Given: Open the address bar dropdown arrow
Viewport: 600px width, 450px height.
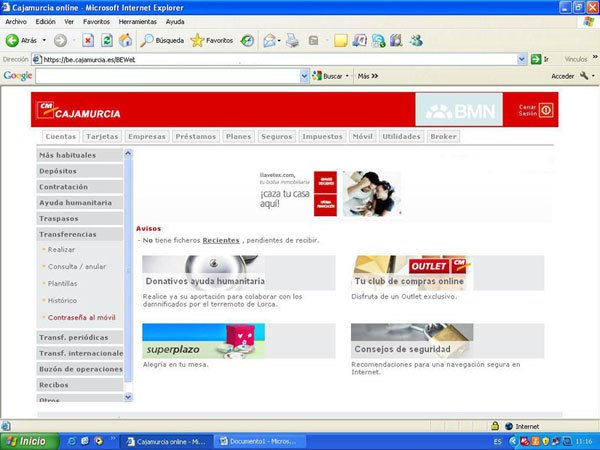Looking at the screenshot, I should point(521,59).
